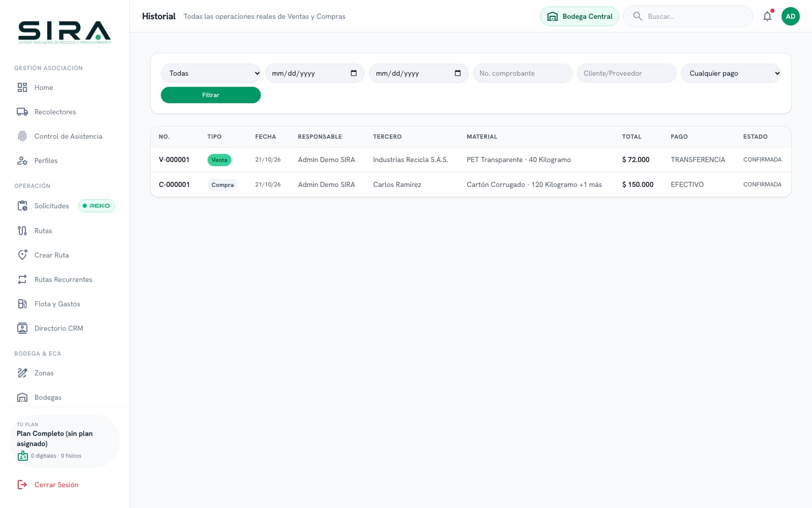Click the Perfiles user-settings icon
The height and width of the screenshot is (508, 812).
coord(22,161)
